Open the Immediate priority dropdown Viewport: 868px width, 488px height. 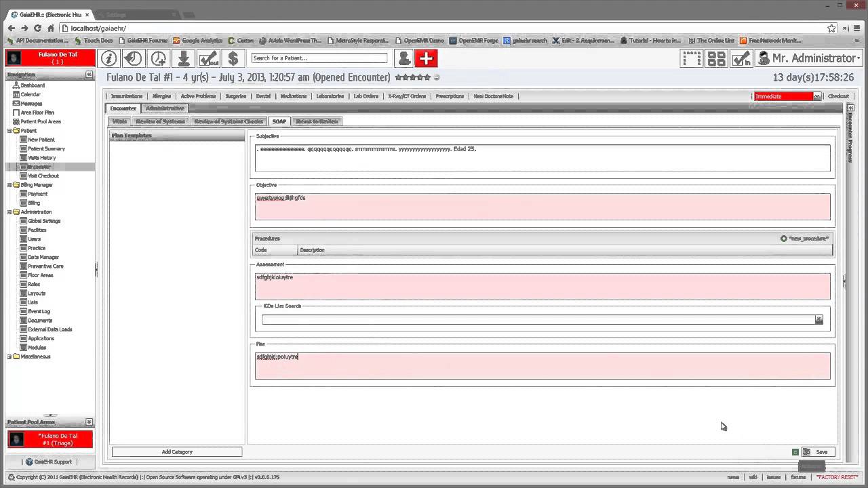click(817, 96)
